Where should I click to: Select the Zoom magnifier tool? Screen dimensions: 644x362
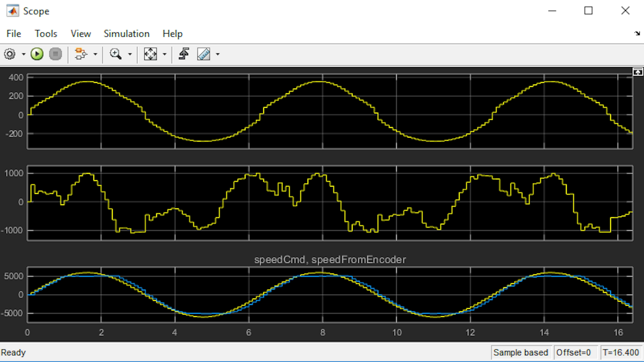[x=115, y=54]
